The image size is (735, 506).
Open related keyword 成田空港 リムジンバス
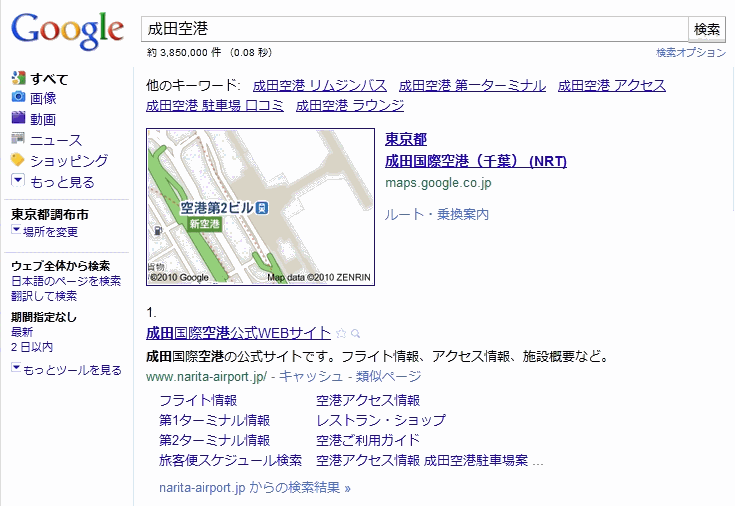click(320, 85)
